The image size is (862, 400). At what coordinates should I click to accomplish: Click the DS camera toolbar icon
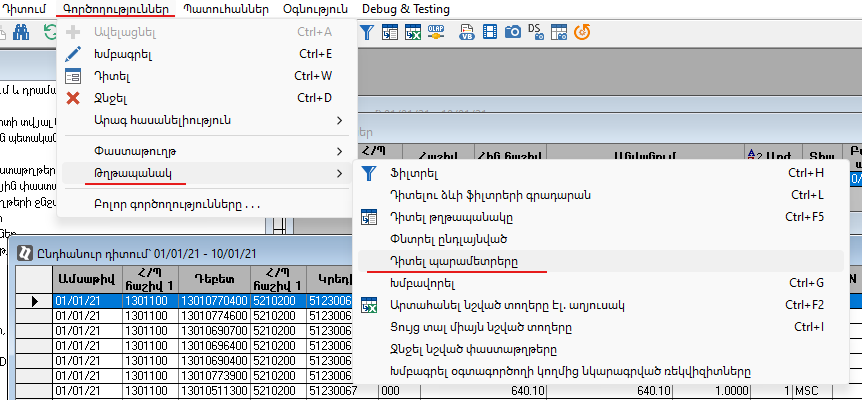[x=535, y=32]
